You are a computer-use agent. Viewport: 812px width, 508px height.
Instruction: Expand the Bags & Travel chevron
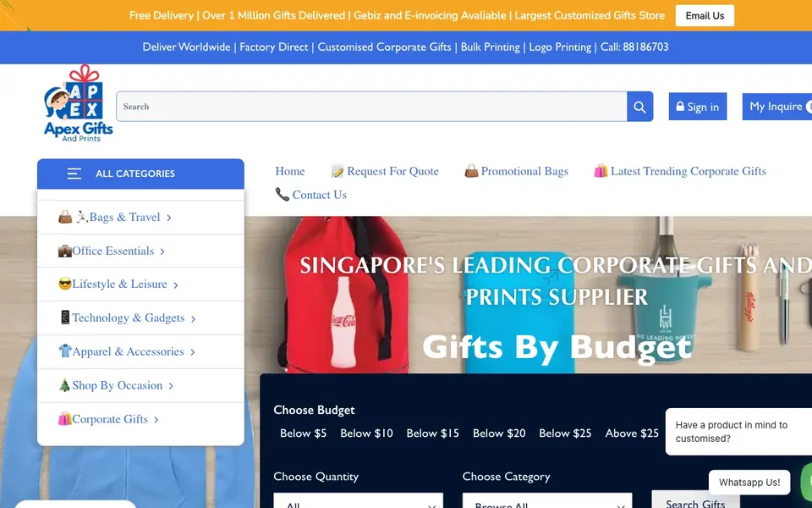(169, 218)
